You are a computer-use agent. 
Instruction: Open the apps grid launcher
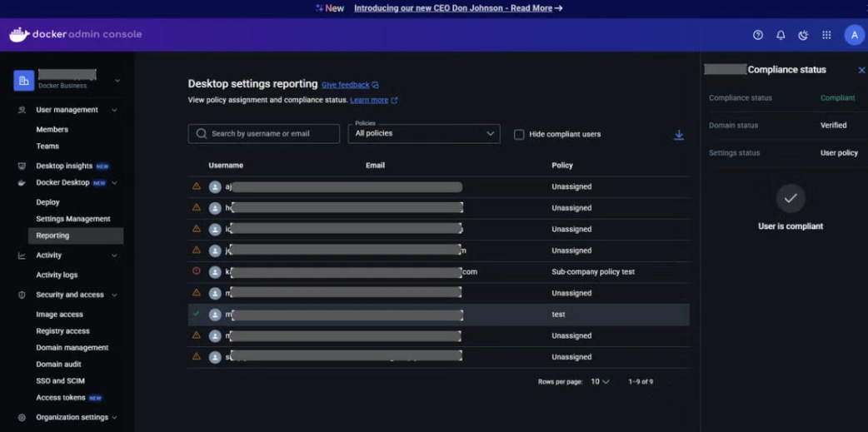[x=826, y=35]
